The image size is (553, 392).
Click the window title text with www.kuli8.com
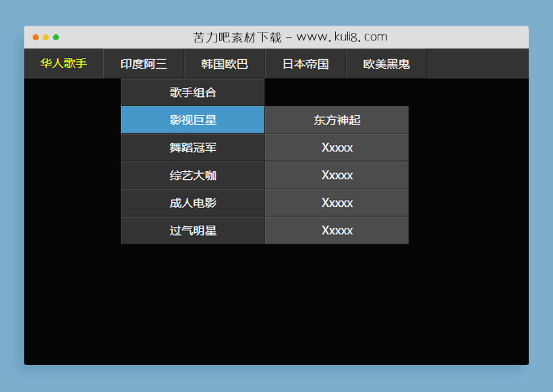290,37
